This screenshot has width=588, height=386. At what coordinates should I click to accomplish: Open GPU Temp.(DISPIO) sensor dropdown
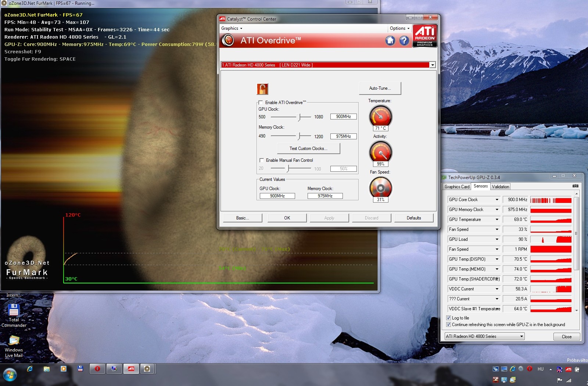tap(497, 259)
